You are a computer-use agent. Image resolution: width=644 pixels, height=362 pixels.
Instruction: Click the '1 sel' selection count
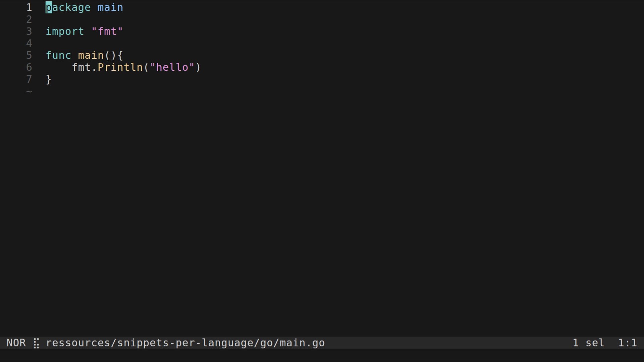point(588,343)
